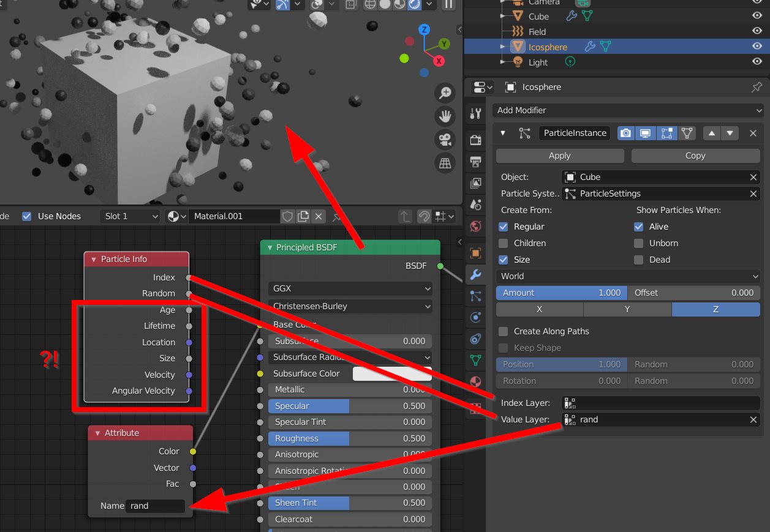Move the ParticleInstance modifier up
Screen dimensions: 770x532
click(712, 133)
